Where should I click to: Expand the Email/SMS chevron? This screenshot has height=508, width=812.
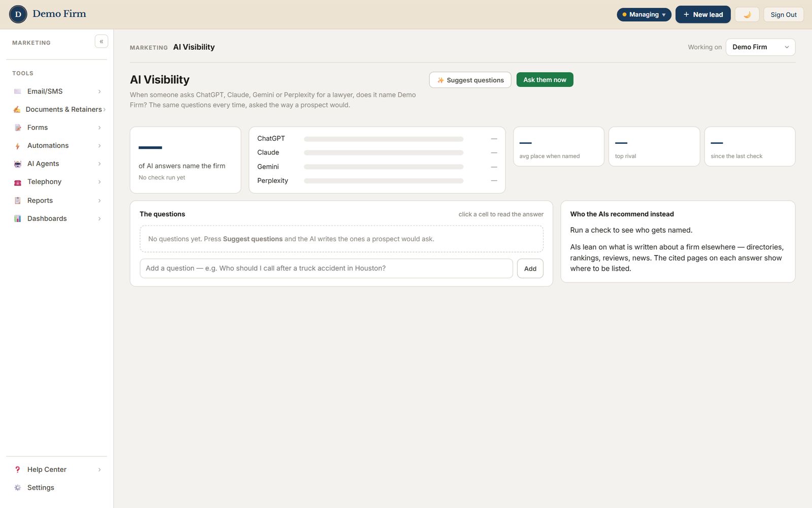coord(99,91)
